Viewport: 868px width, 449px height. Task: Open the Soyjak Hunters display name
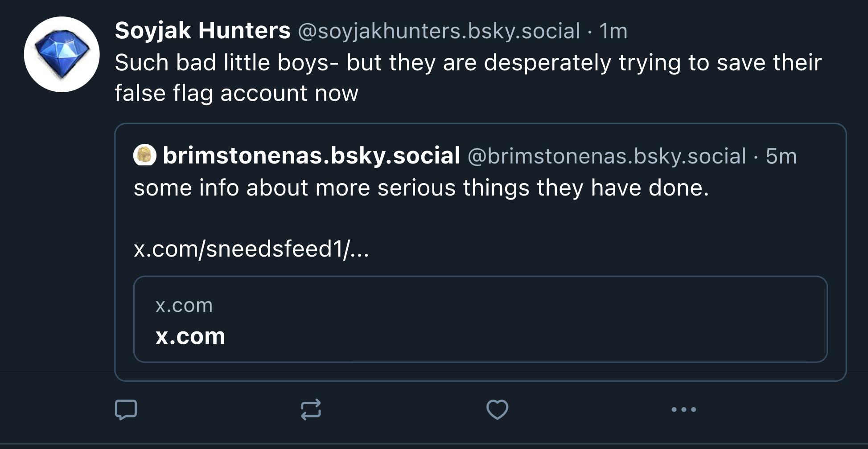pos(202,31)
